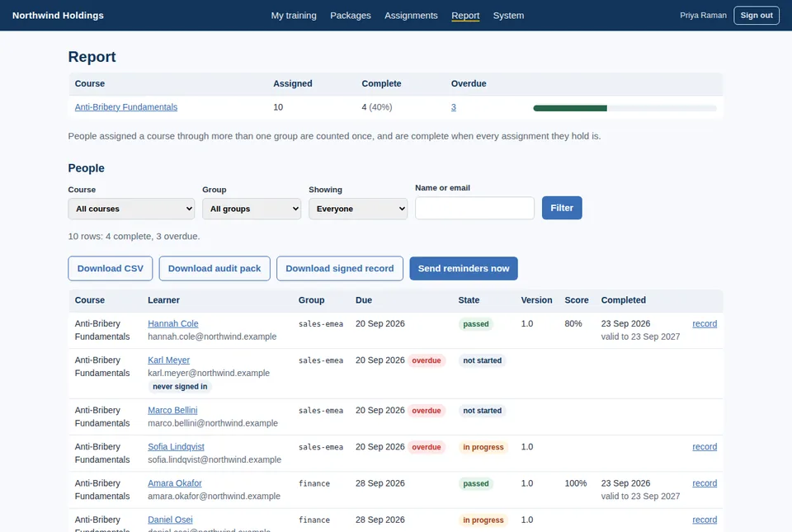Image resolution: width=792 pixels, height=532 pixels.
Task: Open Anti-Bribery Fundamentals course link
Action: (x=125, y=107)
